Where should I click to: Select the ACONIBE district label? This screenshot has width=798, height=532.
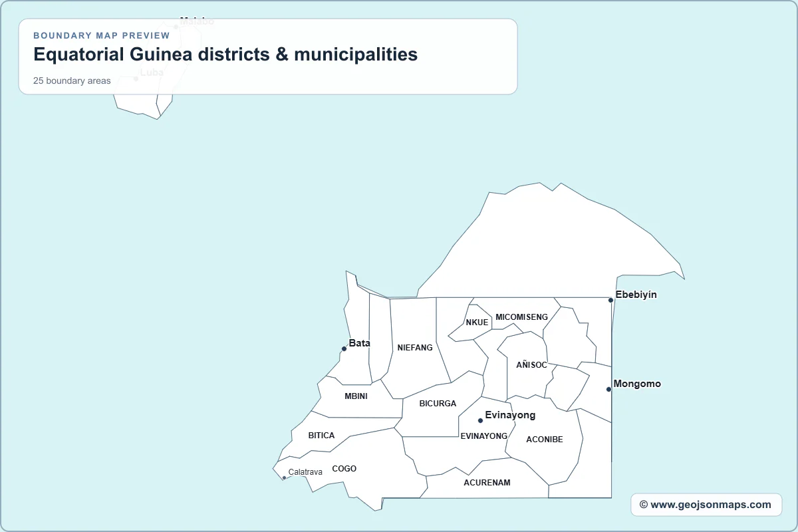[x=545, y=440]
